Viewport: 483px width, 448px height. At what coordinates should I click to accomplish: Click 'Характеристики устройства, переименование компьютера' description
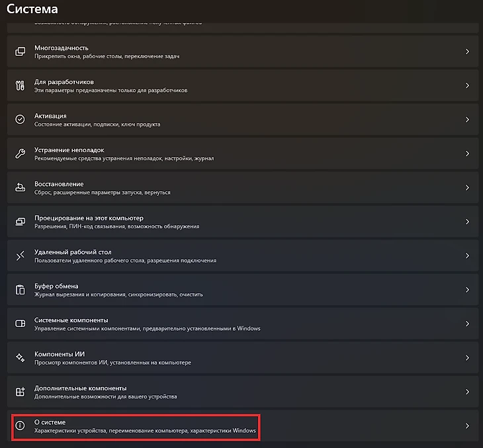click(145, 431)
